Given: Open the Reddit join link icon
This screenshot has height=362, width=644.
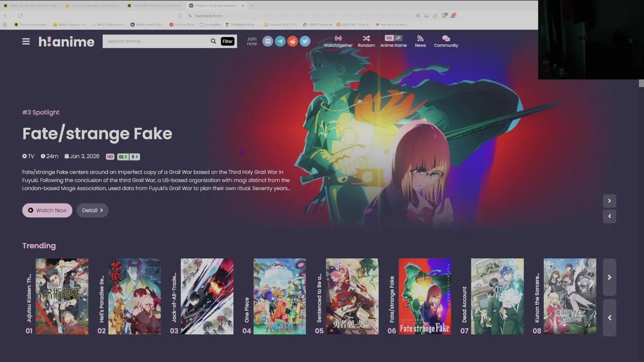Looking at the screenshot, I should pyautogui.click(x=292, y=41).
